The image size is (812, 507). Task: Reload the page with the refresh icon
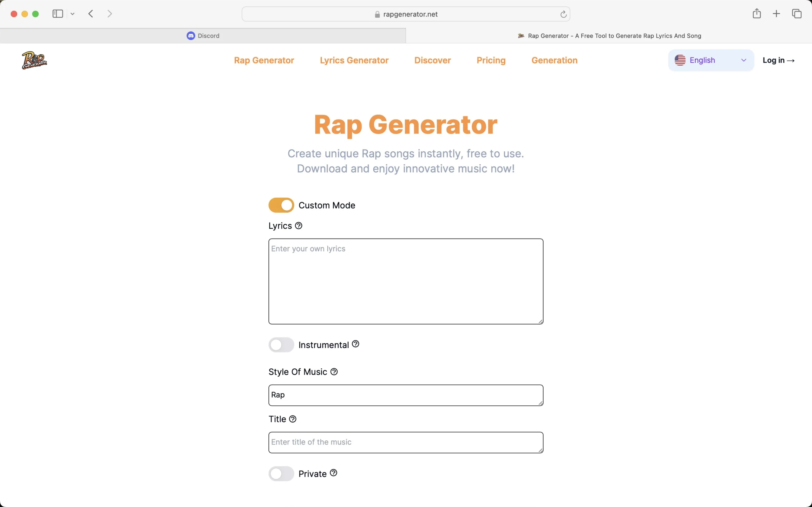pyautogui.click(x=563, y=14)
